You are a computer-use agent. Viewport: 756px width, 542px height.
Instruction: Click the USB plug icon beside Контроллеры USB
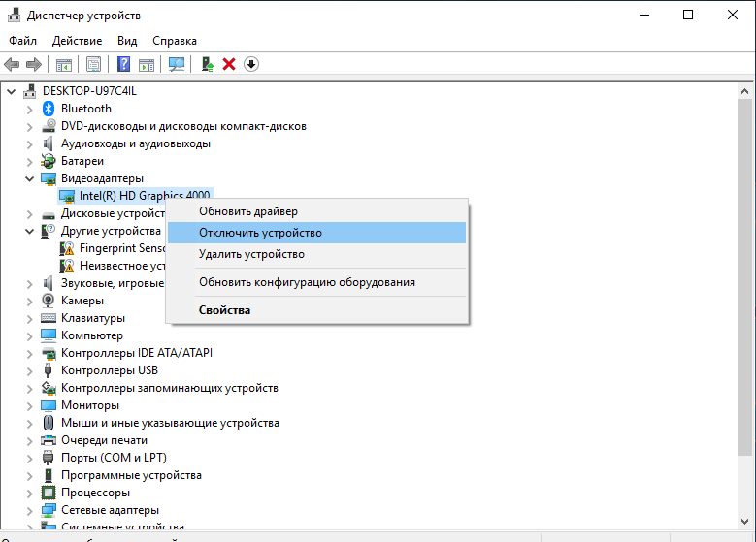coord(49,370)
